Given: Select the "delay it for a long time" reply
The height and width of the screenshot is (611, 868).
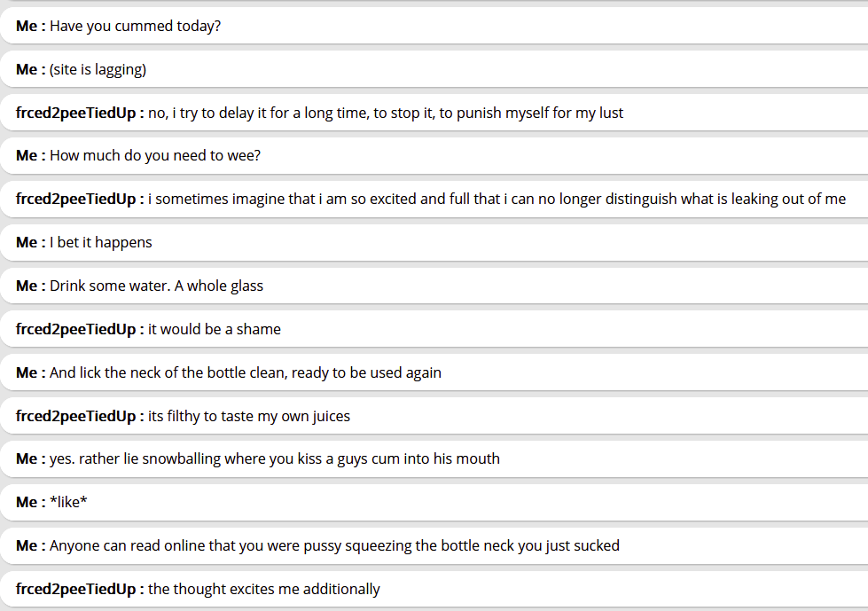Looking at the screenshot, I should pyautogui.click(x=386, y=113).
